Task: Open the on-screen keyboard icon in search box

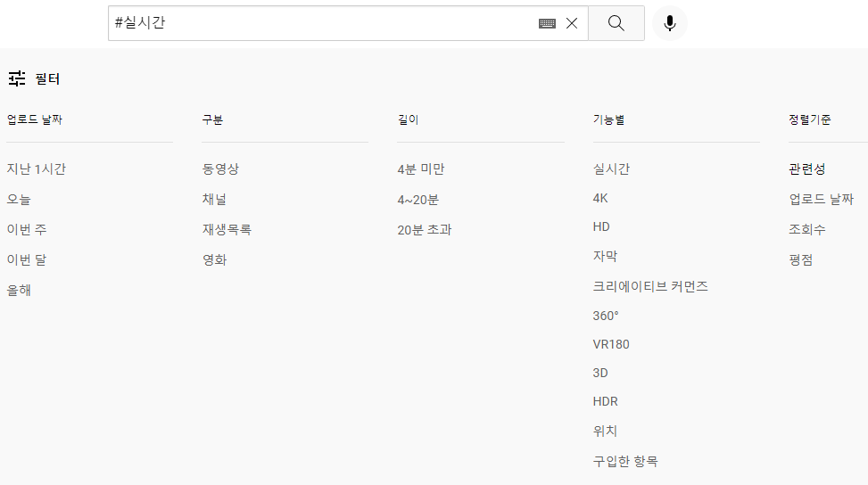Action: (x=547, y=23)
